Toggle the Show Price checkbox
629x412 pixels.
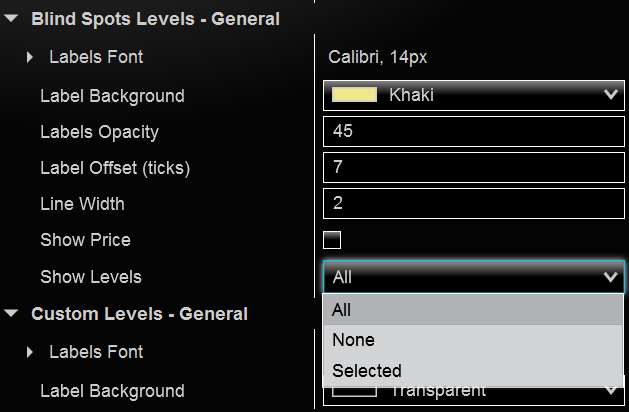point(332,240)
